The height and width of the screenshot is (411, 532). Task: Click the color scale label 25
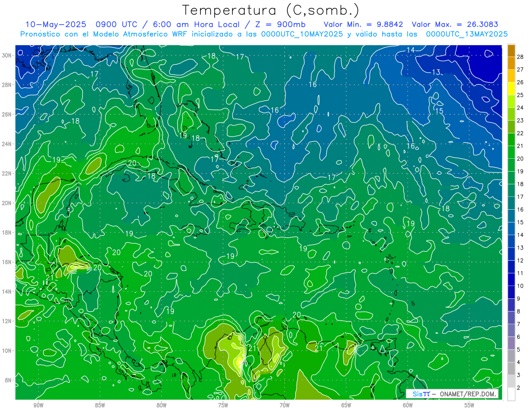point(520,95)
